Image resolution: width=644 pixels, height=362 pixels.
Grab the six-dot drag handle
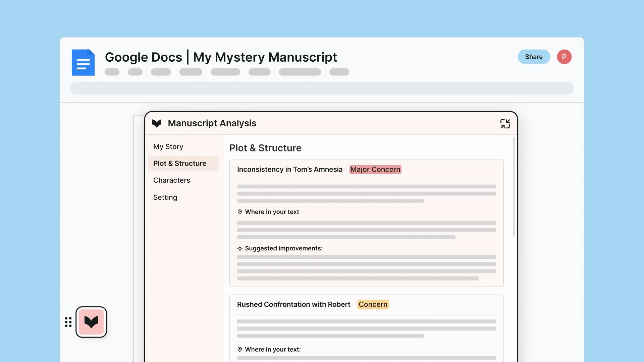(68, 322)
